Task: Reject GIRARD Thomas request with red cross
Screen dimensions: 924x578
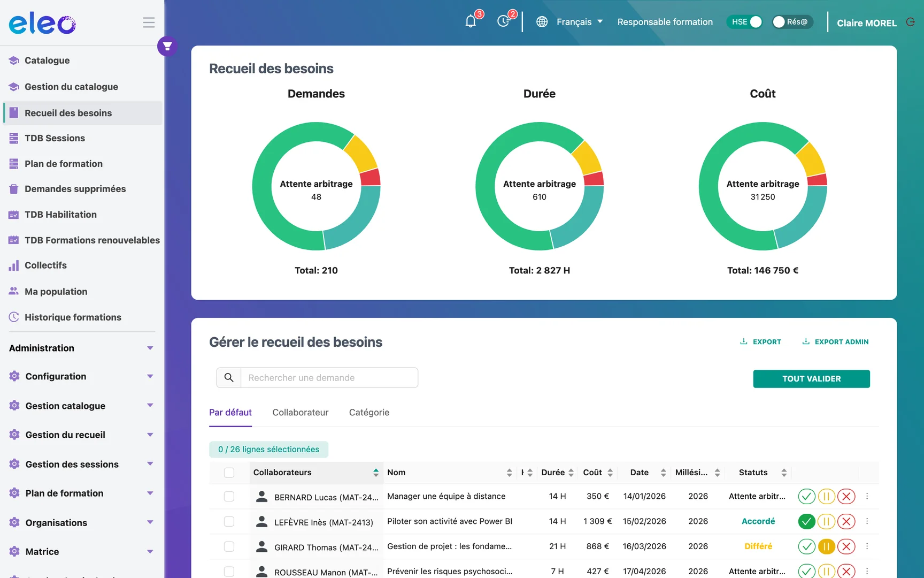Action: (846, 546)
